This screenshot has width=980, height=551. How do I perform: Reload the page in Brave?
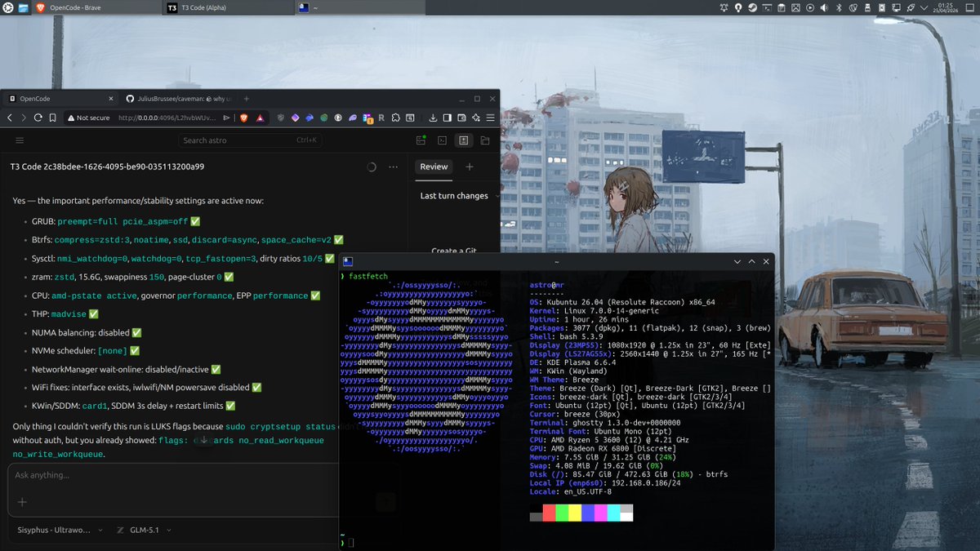pyautogui.click(x=38, y=118)
